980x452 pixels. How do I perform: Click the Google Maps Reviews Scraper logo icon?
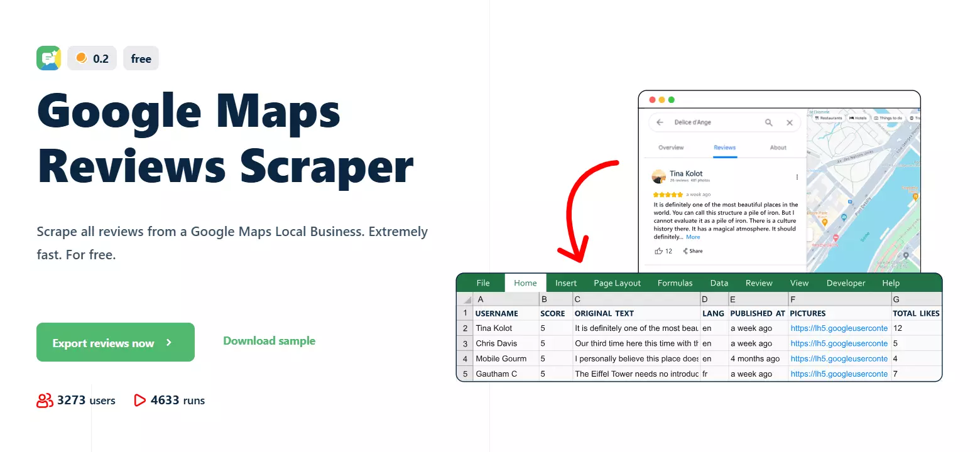point(49,58)
